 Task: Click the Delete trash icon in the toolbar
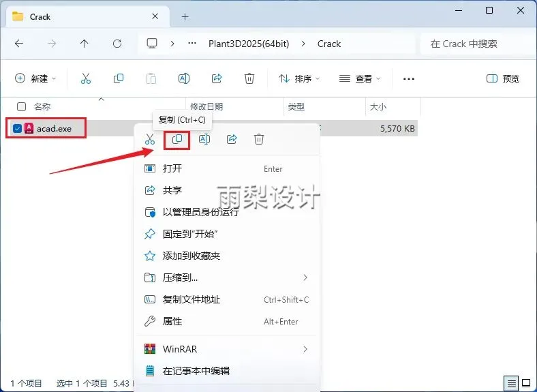[x=249, y=78]
